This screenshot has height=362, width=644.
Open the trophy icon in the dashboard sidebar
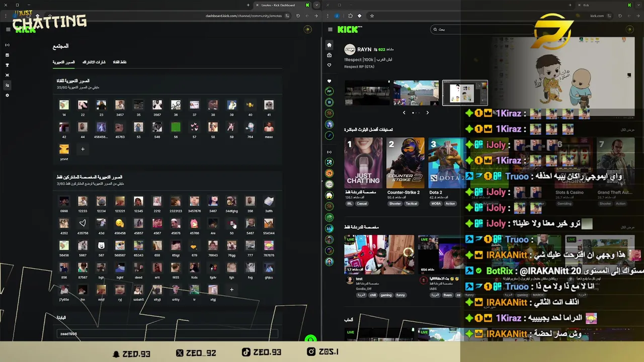(7, 65)
